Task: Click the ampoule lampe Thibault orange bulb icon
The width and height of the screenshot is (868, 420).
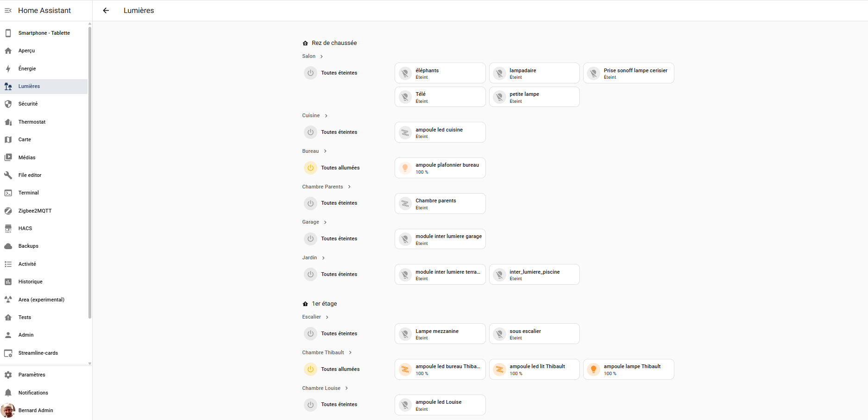Action: pyautogui.click(x=593, y=370)
